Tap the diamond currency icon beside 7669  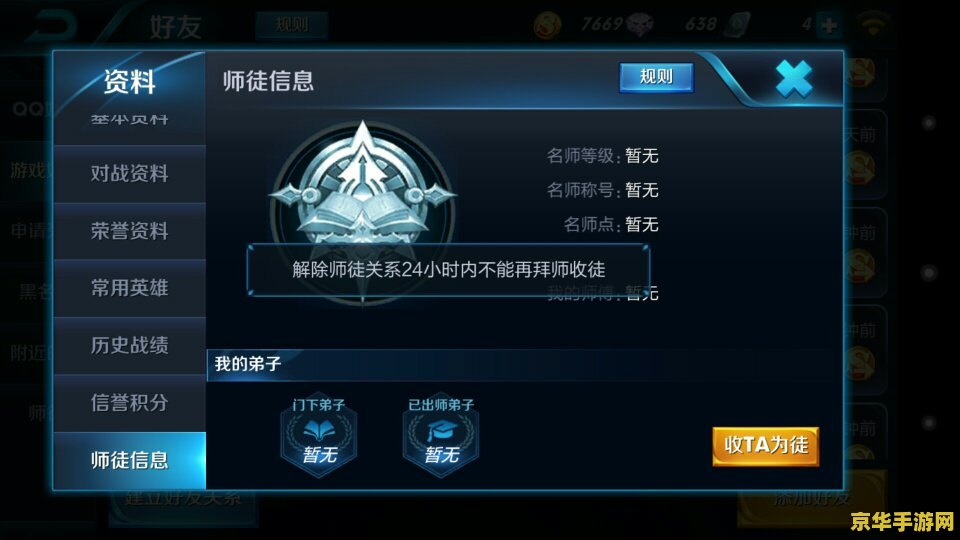(639, 26)
